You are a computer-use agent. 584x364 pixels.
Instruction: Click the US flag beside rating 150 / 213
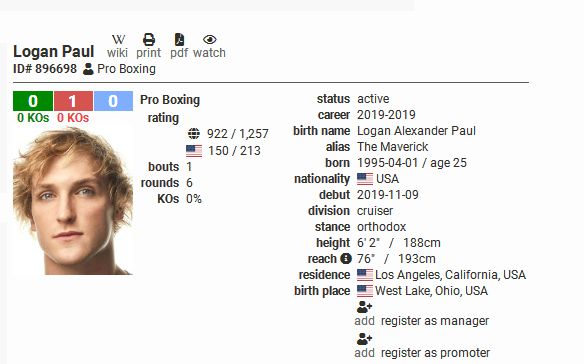click(x=194, y=151)
